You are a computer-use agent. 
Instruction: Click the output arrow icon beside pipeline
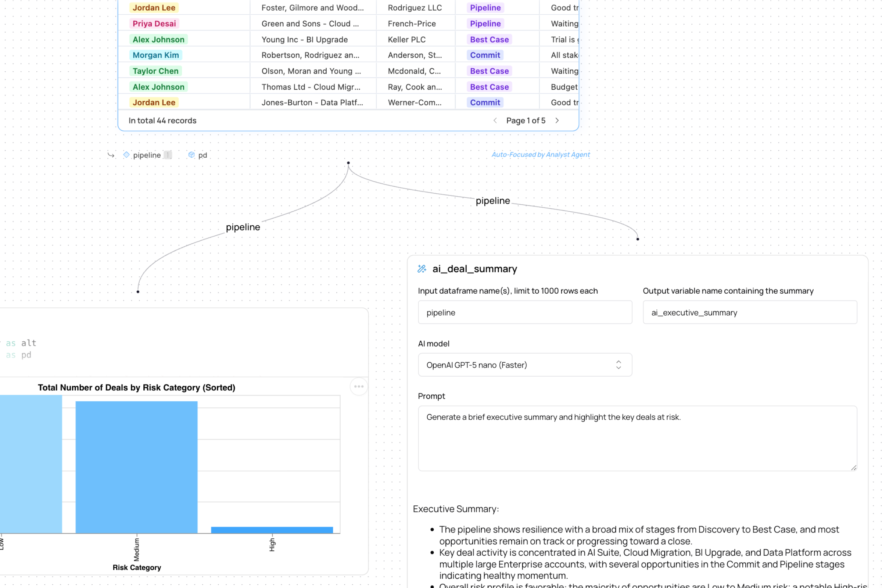pyautogui.click(x=111, y=155)
